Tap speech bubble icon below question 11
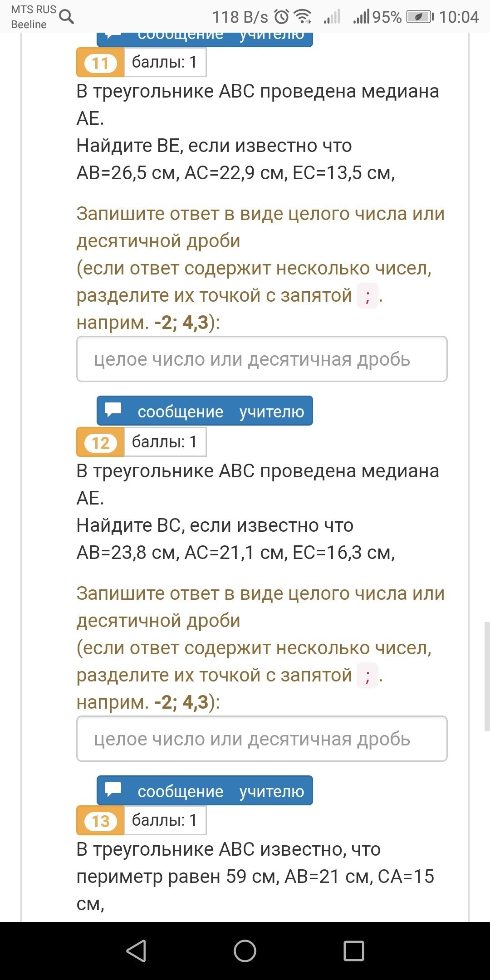490x980 pixels. coord(113,410)
